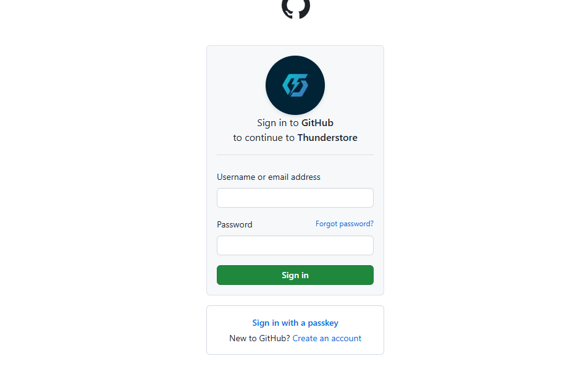Click the New to GitHub? text

[259, 338]
